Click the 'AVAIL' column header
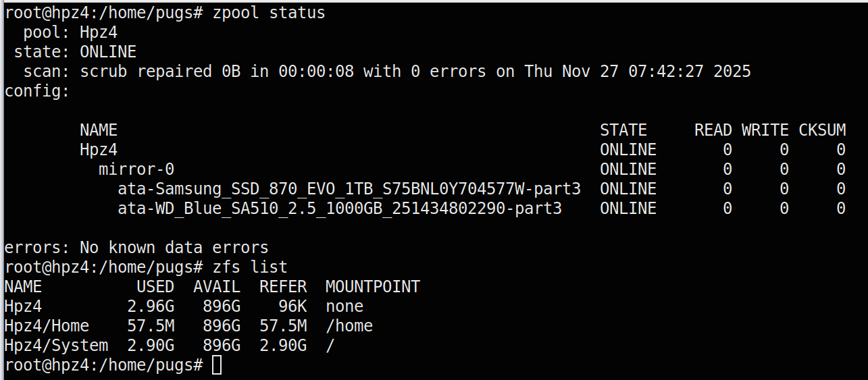Viewport: 868px width, 380px height. (x=217, y=287)
